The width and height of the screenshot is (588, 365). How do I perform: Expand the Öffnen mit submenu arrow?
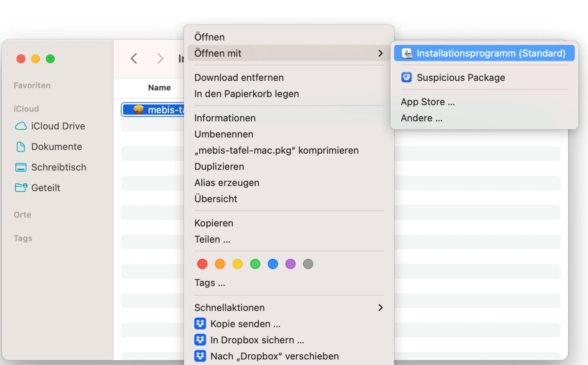pos(380,53)
